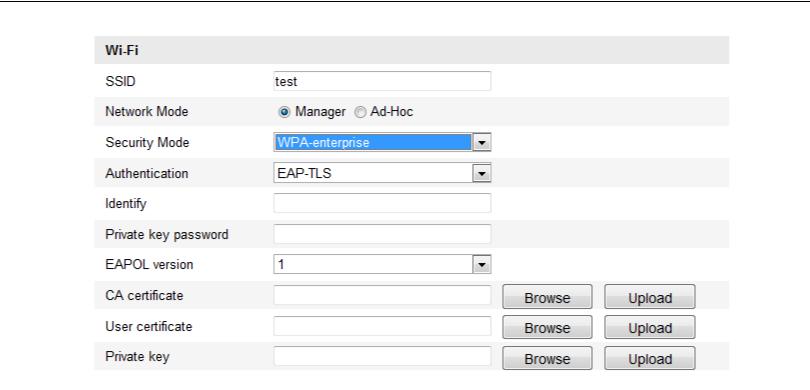The height and width of the screenshot is (390, 810).
Task: Upload the CA certificate
Action: 650,297
